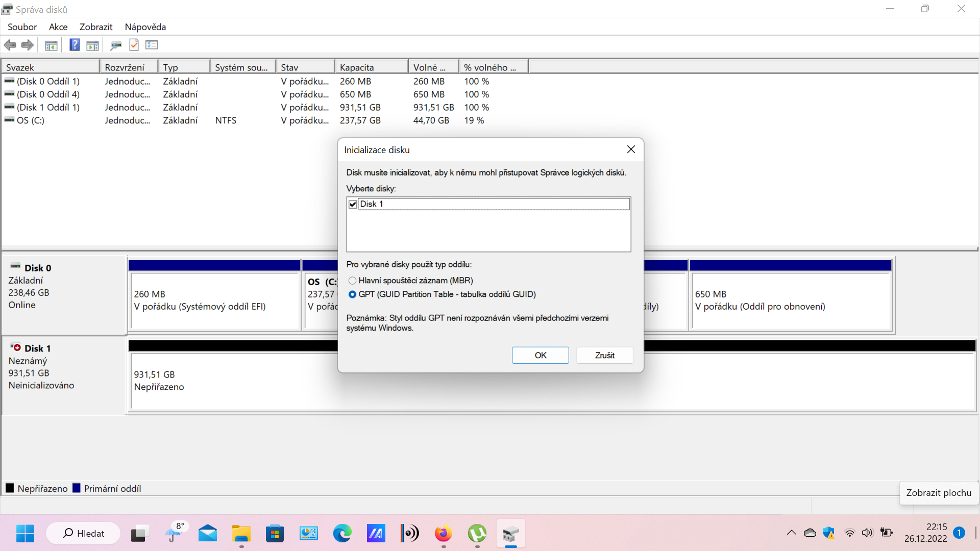
Task: Click the forward arrow toolbar icon
Action: 28,45
